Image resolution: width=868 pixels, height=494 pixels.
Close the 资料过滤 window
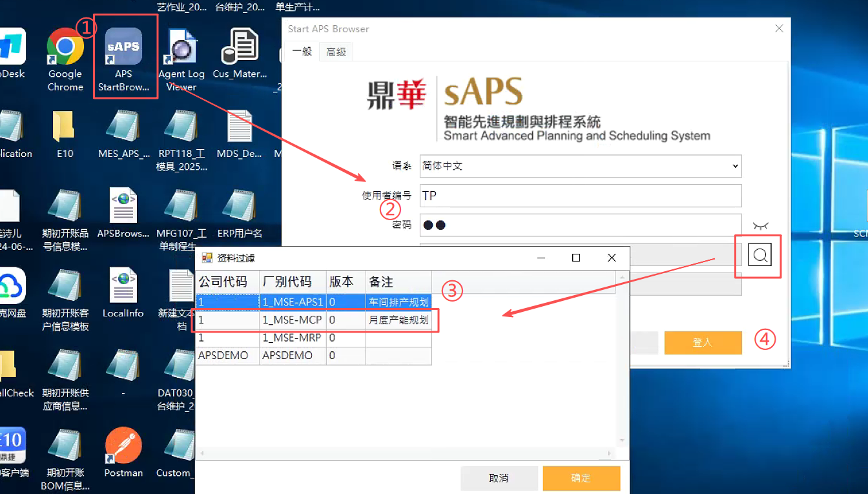pos(612,258)
